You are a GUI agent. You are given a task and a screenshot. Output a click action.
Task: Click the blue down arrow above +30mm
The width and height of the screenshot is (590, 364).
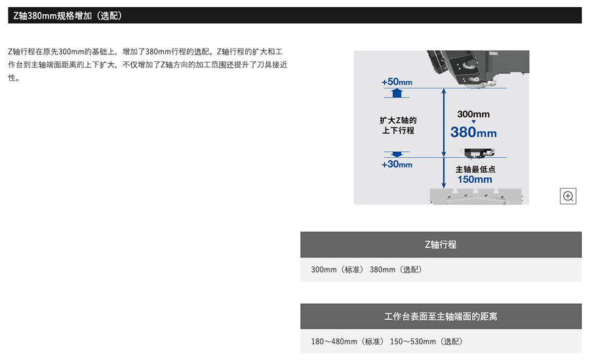point(395,153)
